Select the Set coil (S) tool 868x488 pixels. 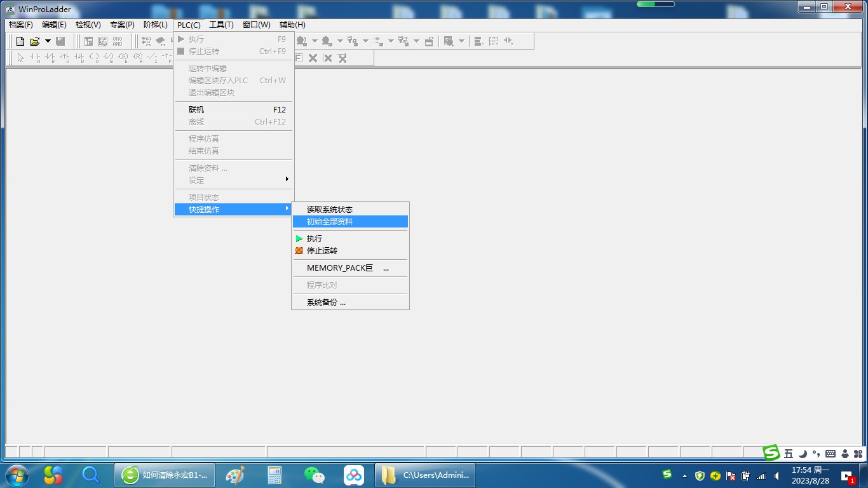tap(123, 58)
